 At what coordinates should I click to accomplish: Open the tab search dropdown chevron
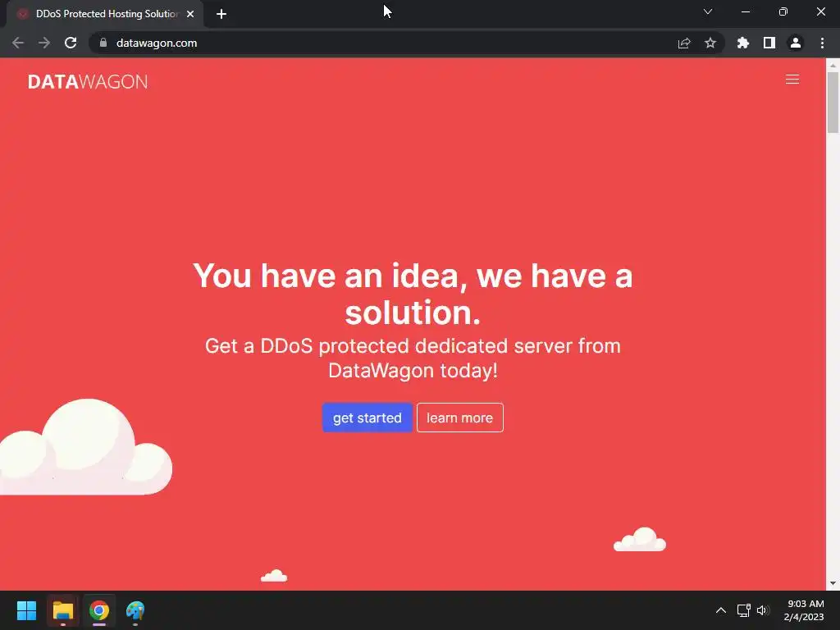(708, 11)
